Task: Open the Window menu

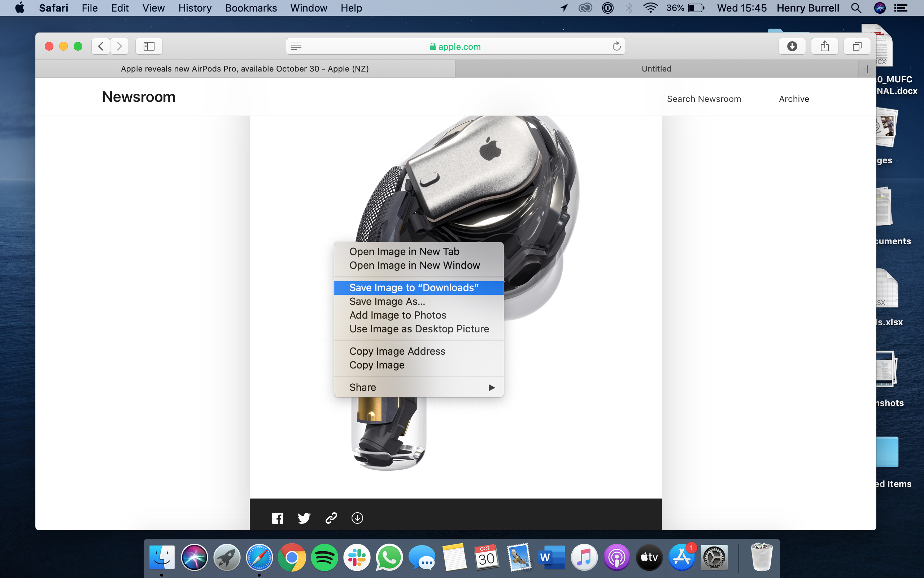Action: pyautogui.click(x=309, y=8)
